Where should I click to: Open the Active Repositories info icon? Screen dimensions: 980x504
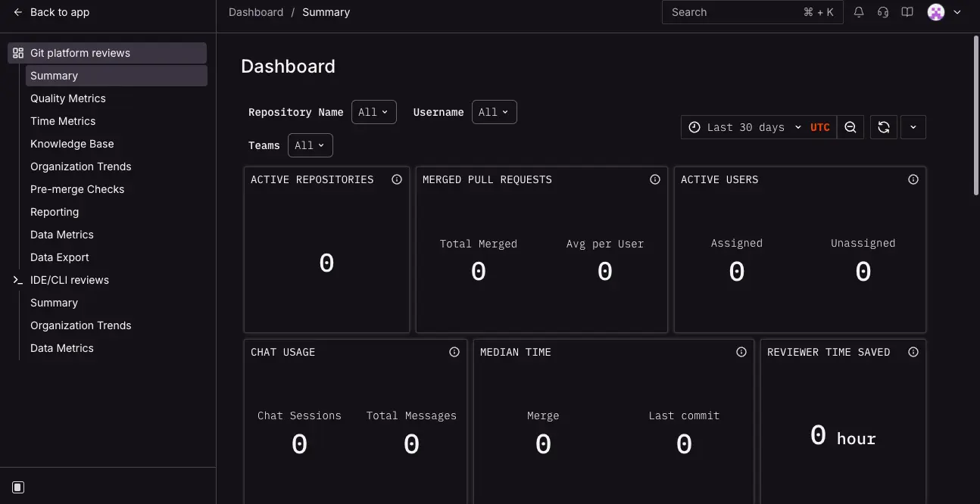[x=397, y=179]
